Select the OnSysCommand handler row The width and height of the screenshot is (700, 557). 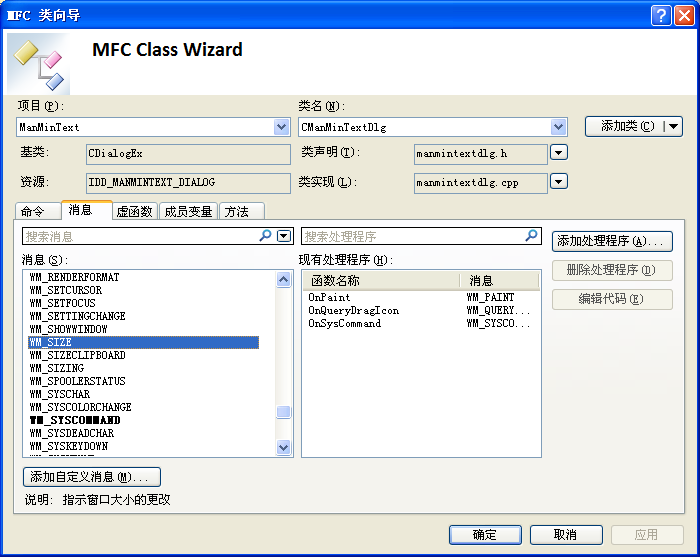click(x=421, y=323)
